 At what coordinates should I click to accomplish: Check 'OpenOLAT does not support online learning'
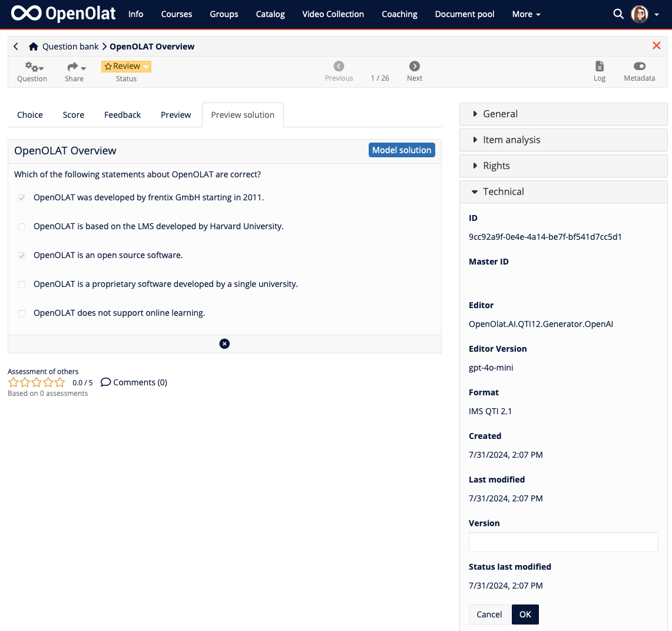point(22,313)
